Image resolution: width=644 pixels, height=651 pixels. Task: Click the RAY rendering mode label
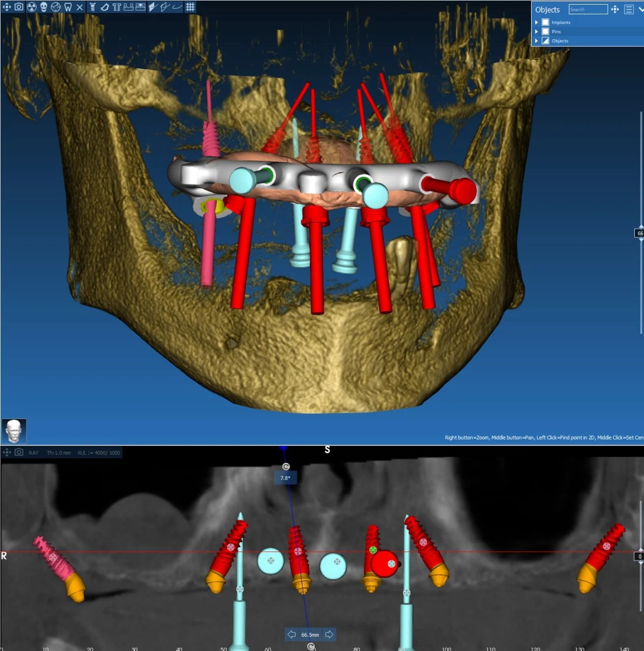[x=34, y=453]
